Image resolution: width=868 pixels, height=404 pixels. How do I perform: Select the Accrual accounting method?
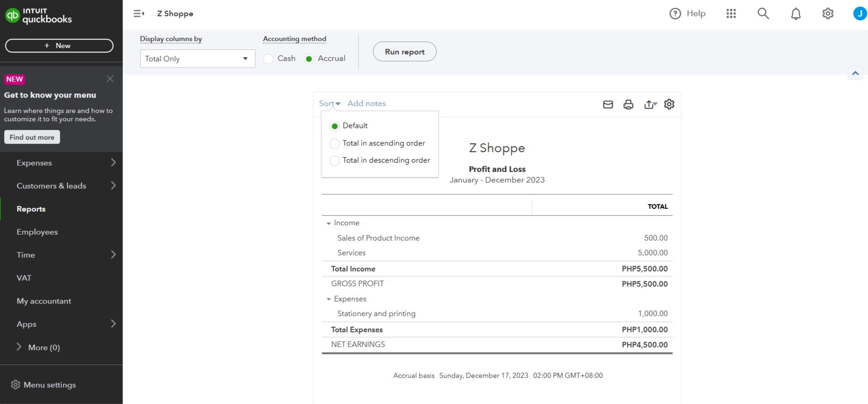point(309,59)
